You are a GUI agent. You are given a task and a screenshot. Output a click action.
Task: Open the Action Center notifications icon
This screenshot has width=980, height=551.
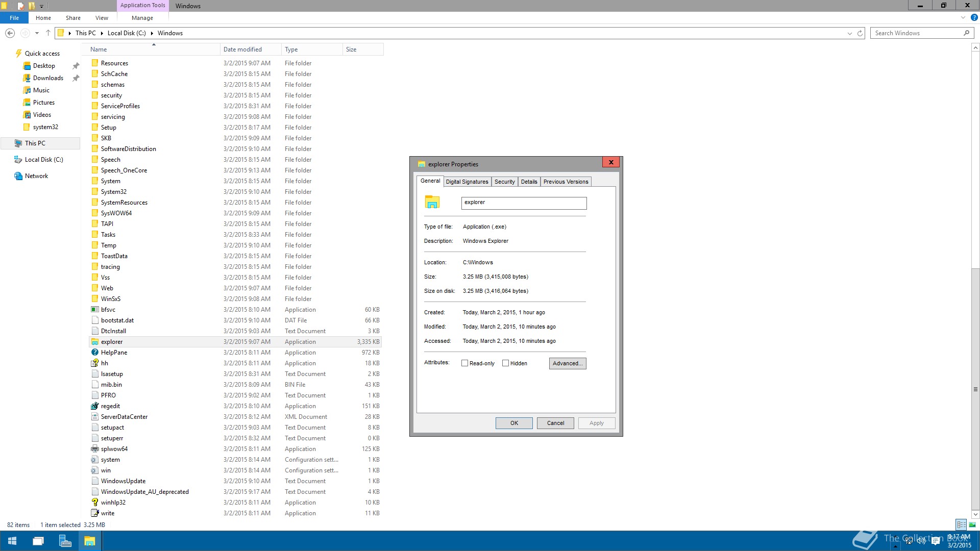click(x=936, y=541)
